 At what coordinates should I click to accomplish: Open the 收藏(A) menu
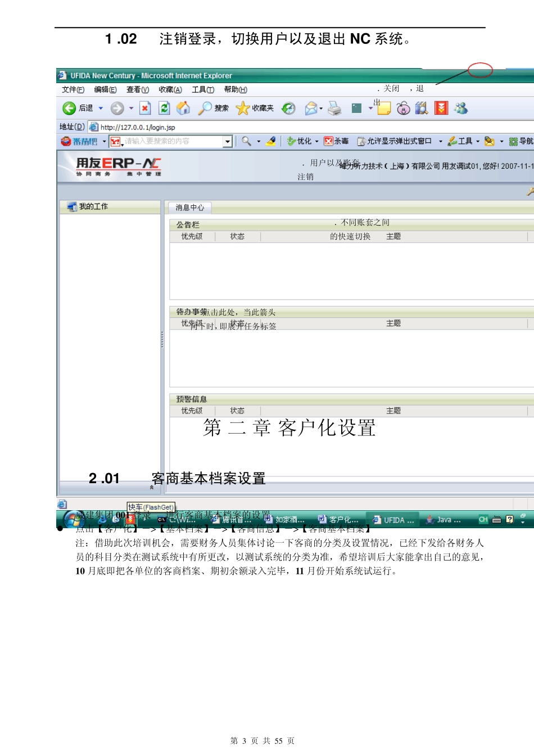point(170,89)
